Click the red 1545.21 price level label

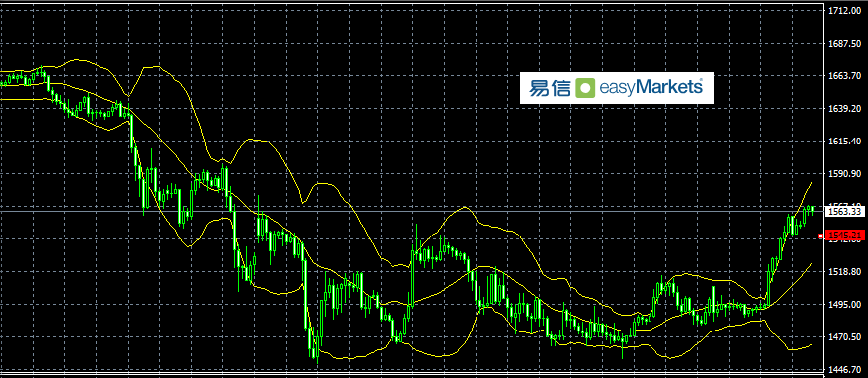tap(845, 236)
